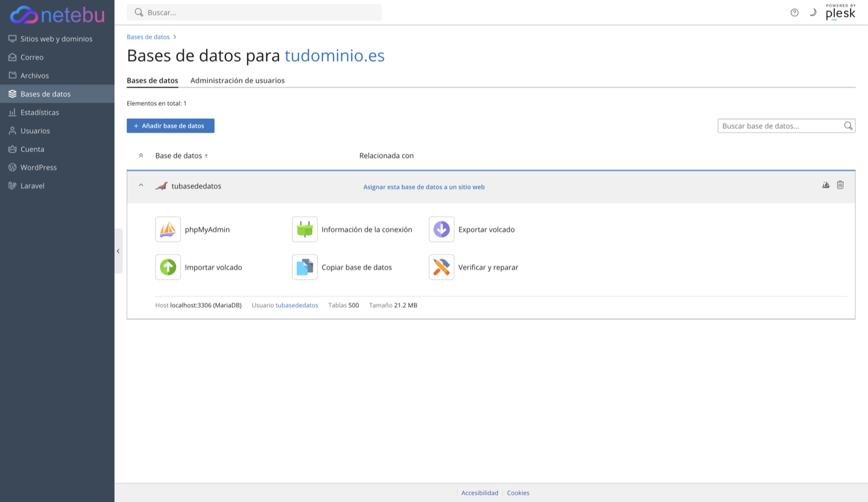Click the Relacionada con column header
The image size is (868, 502).
pos(386,156)
